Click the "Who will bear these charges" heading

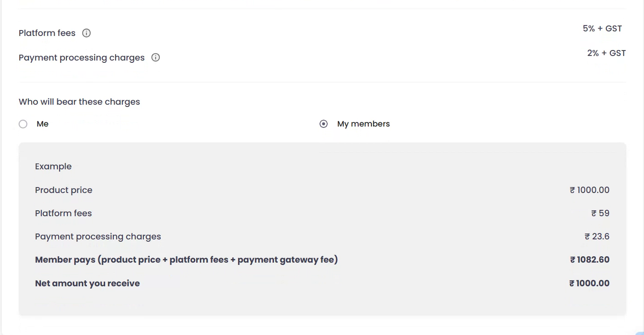79,102
